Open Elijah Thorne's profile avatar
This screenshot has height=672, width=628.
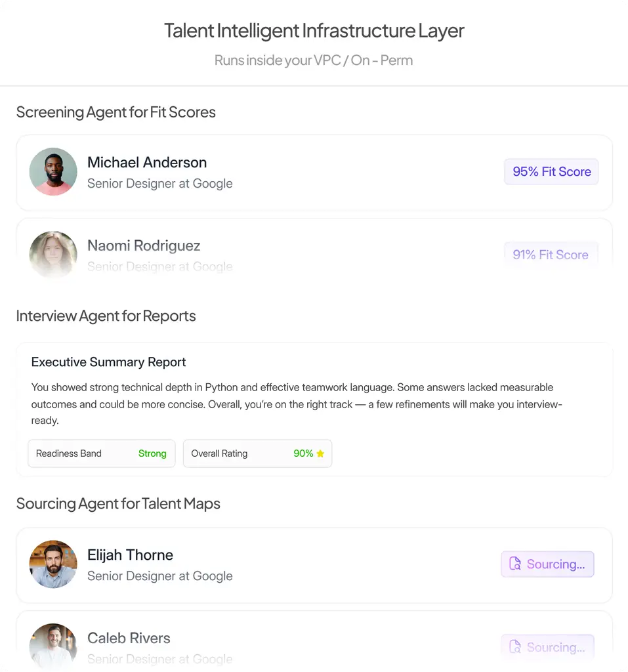[53, 564]
